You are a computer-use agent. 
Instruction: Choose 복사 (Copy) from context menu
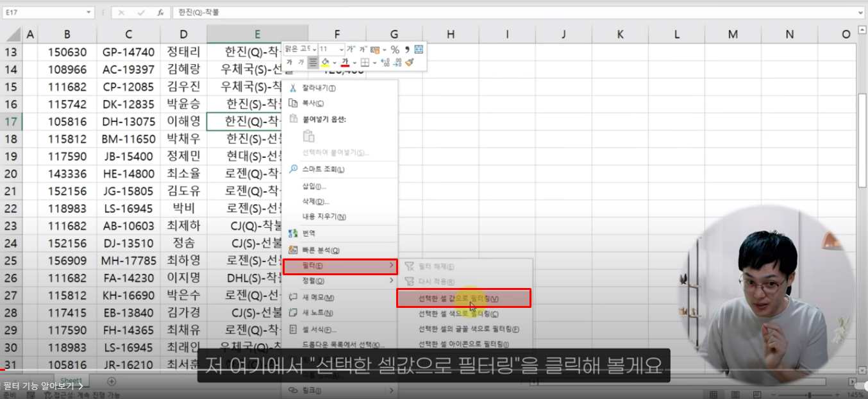point(340,103)
